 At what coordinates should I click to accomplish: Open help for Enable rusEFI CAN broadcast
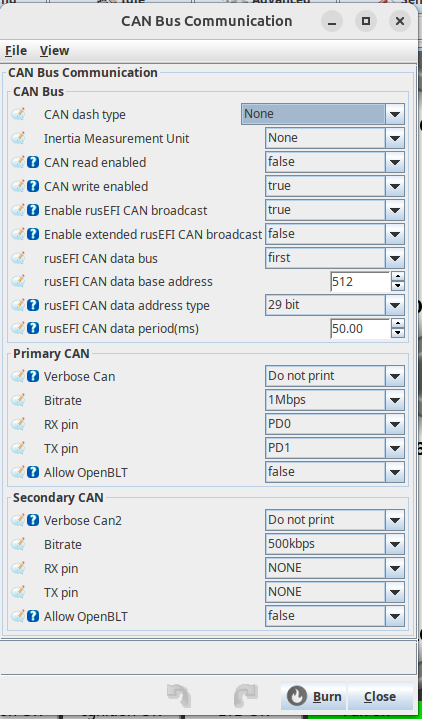33,210
